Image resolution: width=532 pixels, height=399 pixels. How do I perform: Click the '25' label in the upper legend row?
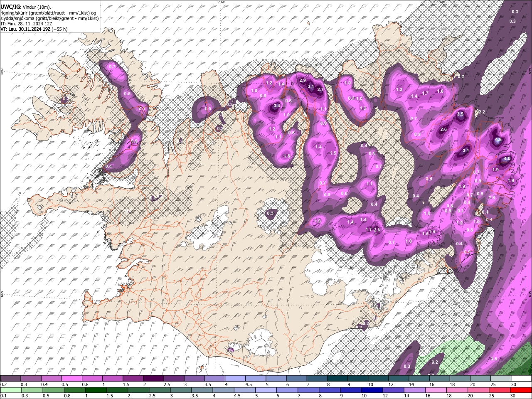(494, 384)
